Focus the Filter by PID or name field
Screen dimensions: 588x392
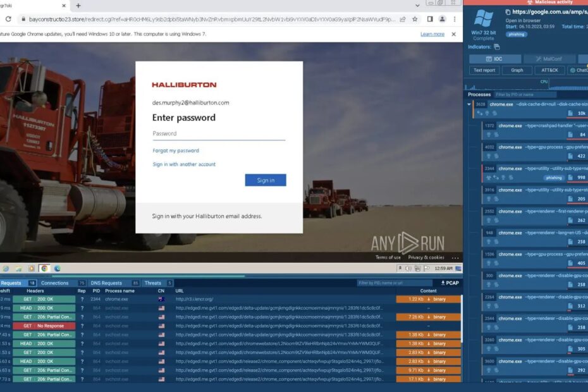[x=525, y=95]
